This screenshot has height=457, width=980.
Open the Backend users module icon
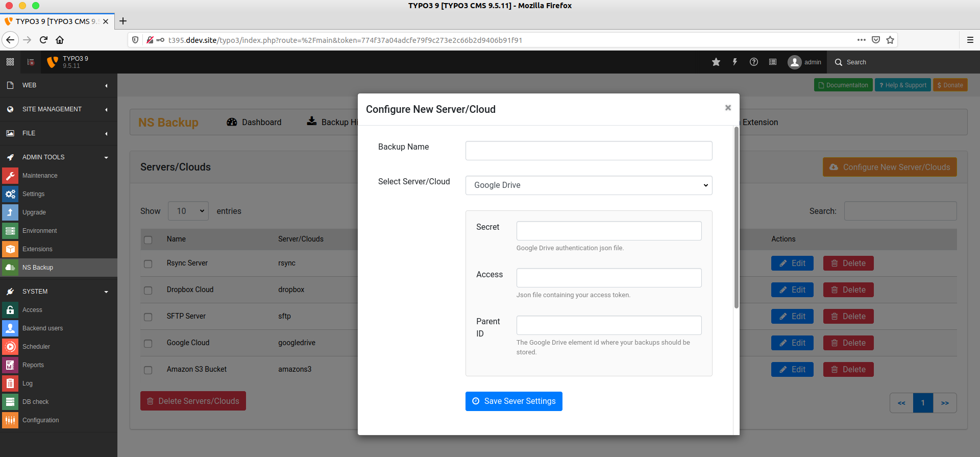tap(10, 328)
